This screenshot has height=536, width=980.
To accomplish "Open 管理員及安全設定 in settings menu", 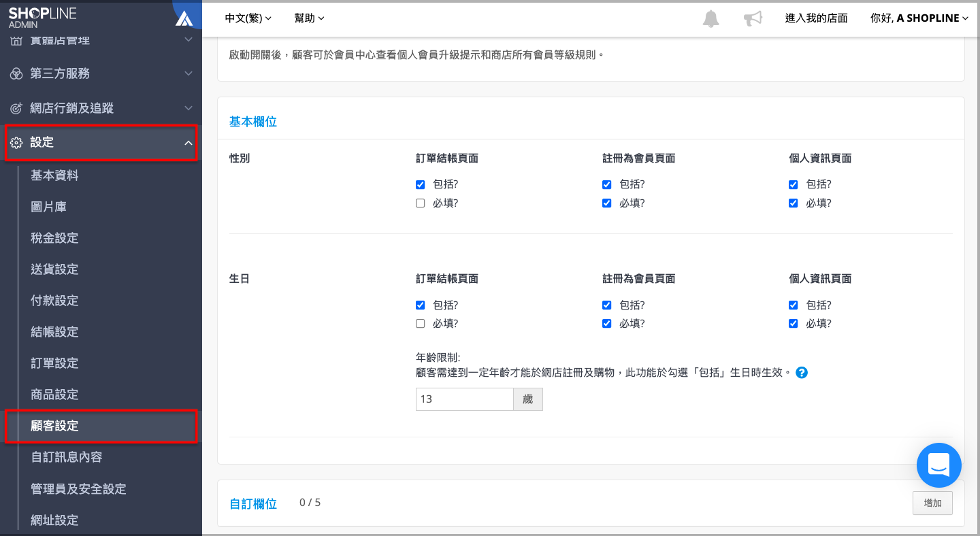I will tap(78, 489).
